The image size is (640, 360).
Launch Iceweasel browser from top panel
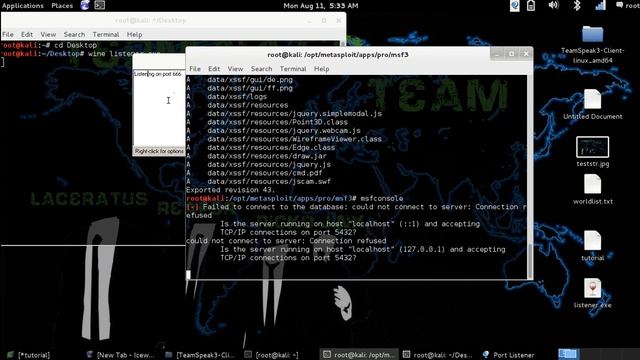click(85, 5)
